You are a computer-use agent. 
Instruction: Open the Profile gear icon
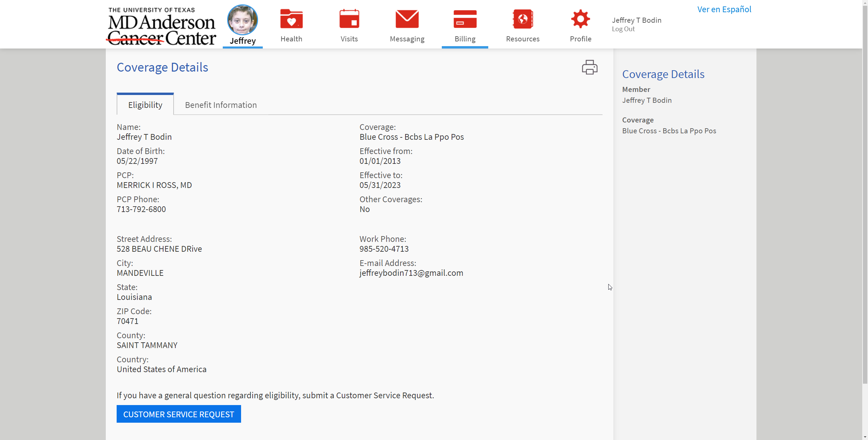click(580, 19)
